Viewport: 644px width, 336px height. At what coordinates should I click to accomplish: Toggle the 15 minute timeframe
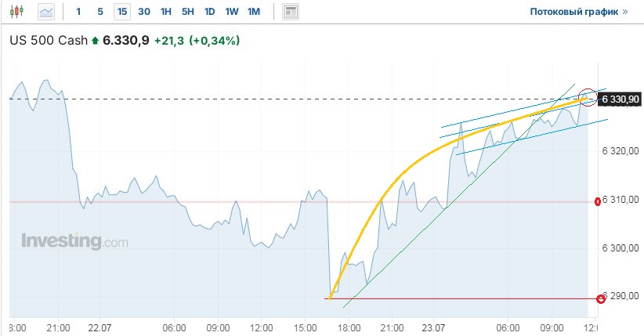pyautogui.click(x=121, y=12)
